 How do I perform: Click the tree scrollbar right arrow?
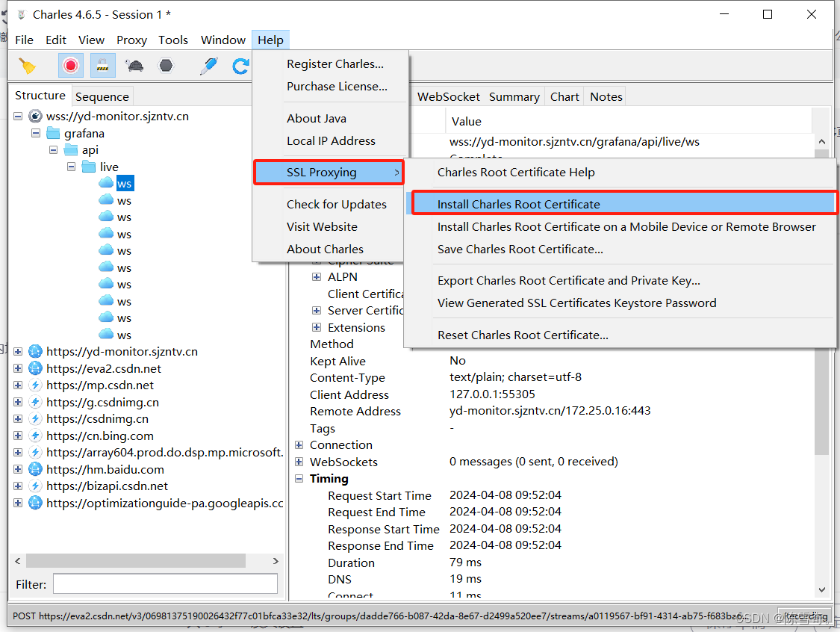pos(276,561)
